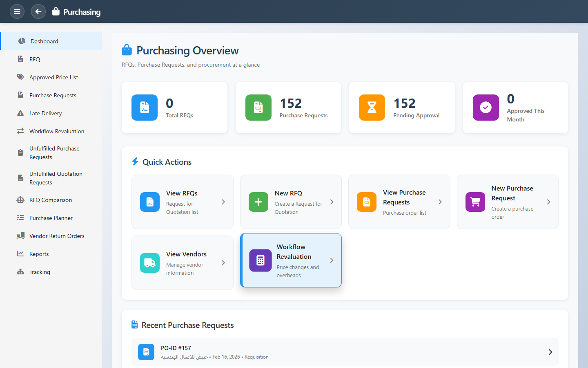Click the RFQ Comparison scales icon
This screenshot has width=588, height=368.
click(20, 200)
